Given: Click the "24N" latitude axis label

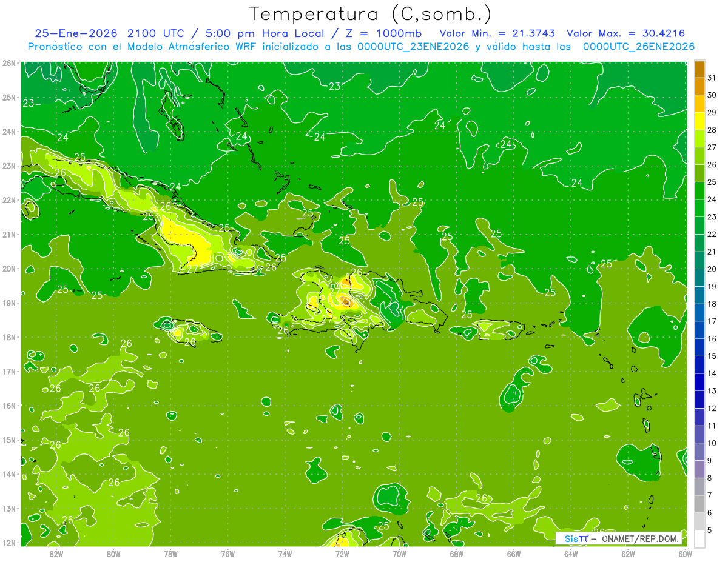Looking at the screenshot, I should tap(9, 132).
